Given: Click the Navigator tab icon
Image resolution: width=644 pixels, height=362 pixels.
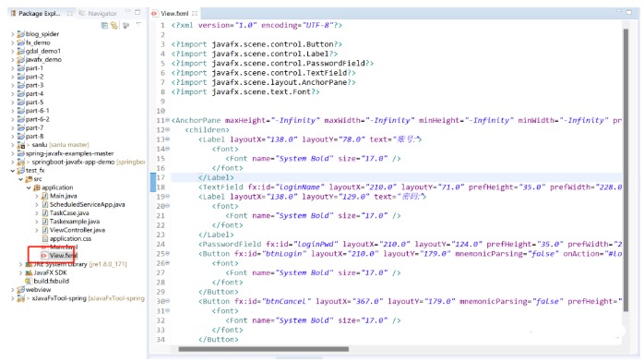Looking at the screenshot, I should coord(82,13).
